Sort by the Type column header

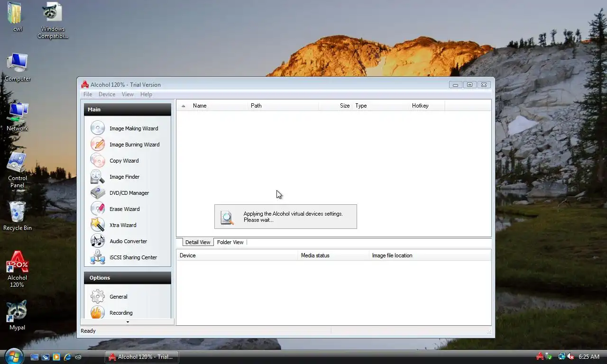click(381, 106)
